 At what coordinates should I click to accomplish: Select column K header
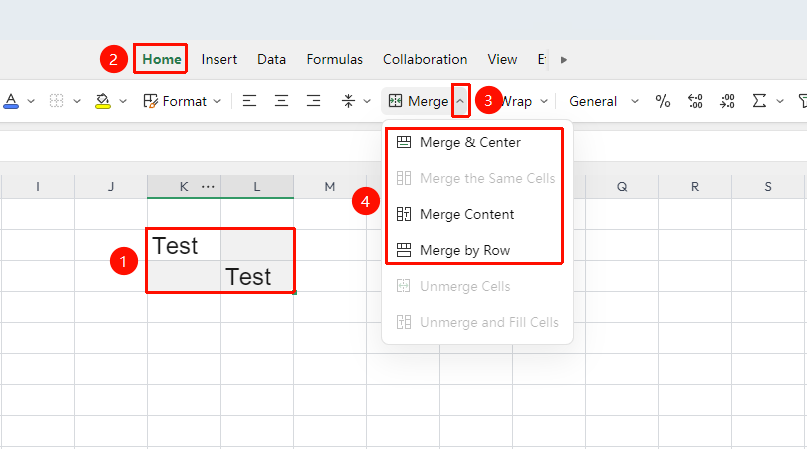pyautogui.click(x=184, y=186)
